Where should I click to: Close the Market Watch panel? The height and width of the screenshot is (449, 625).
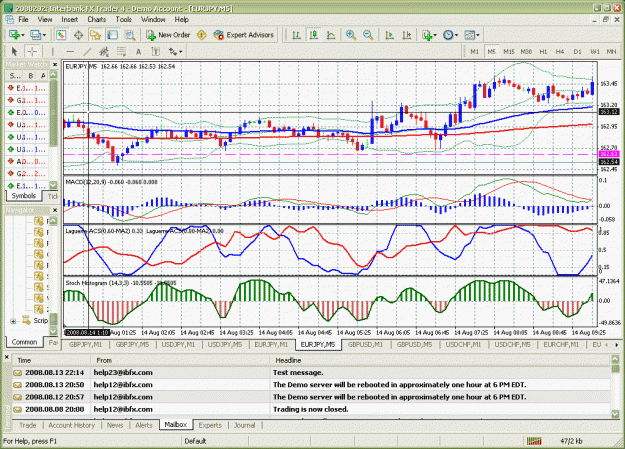pyautogui.click(x=55, y=65)
